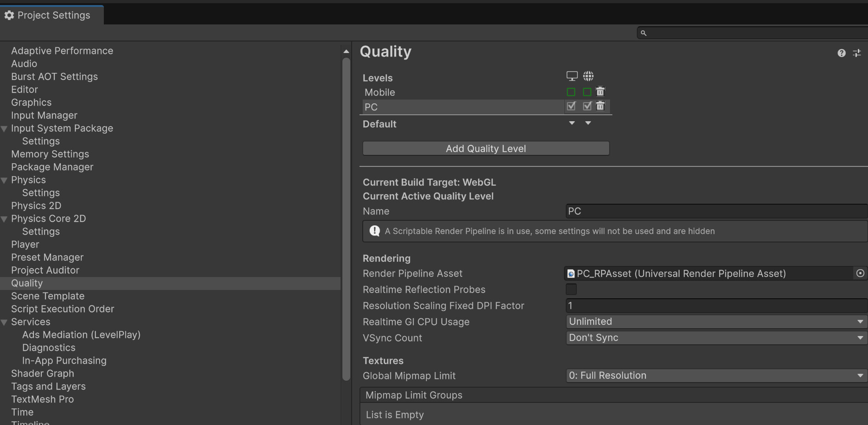
Task: Open the Player settings category
Action: coord(25,244)
